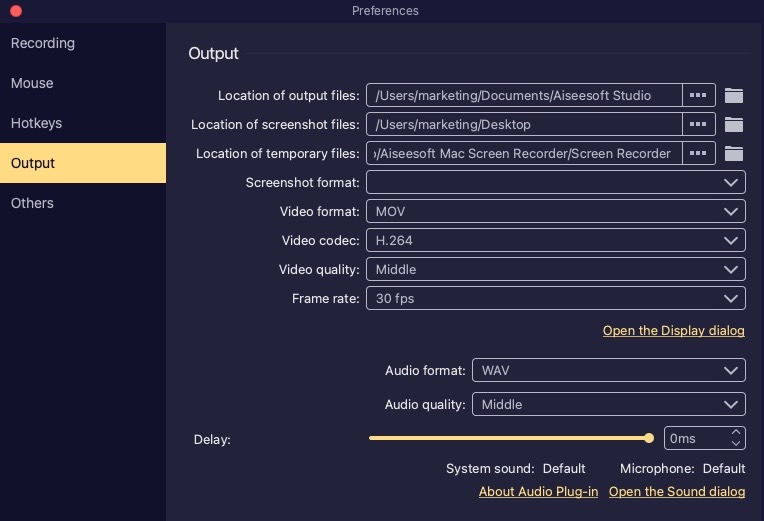Click ellipsis button beside screenshot files path
Viewport: 764px width, 521px height.
tap(699, 125)
